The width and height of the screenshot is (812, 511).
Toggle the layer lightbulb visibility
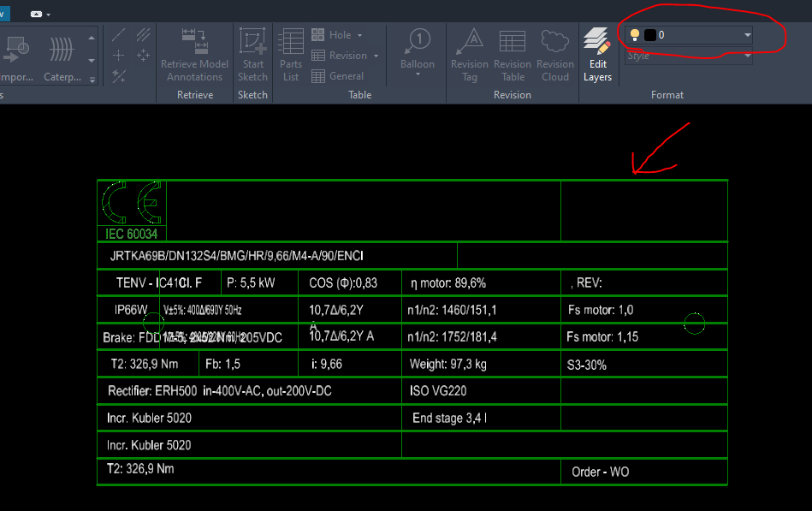[633, 34]
